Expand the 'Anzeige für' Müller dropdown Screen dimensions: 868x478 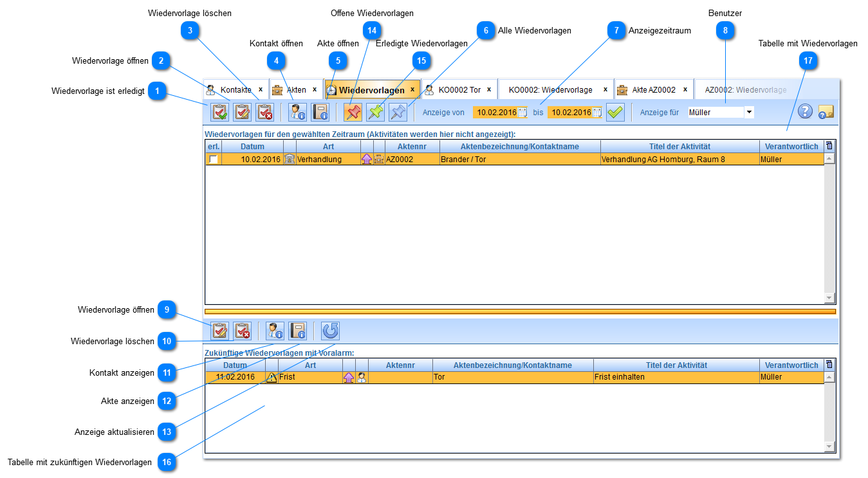749,113
